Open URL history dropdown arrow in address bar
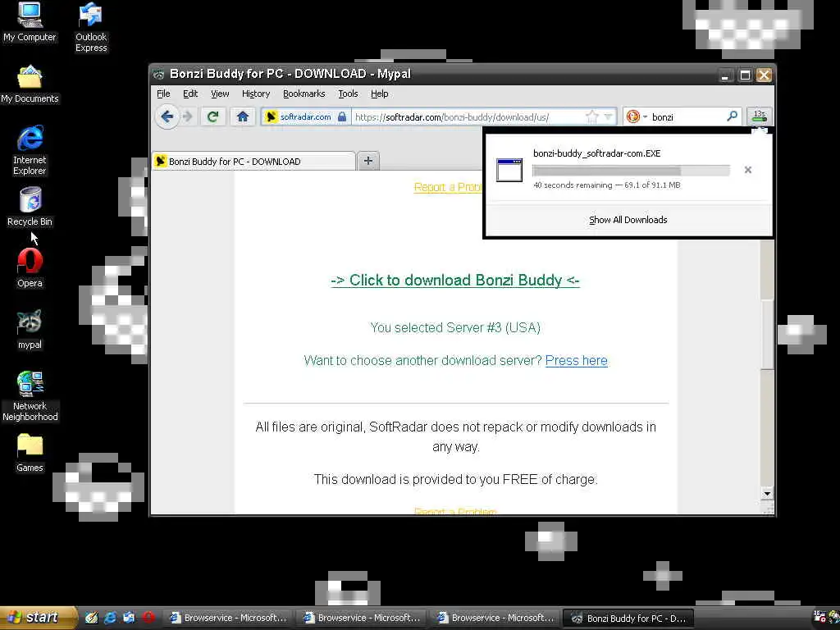Viewport: 840px width, 630px height. [x=608, y=116]
